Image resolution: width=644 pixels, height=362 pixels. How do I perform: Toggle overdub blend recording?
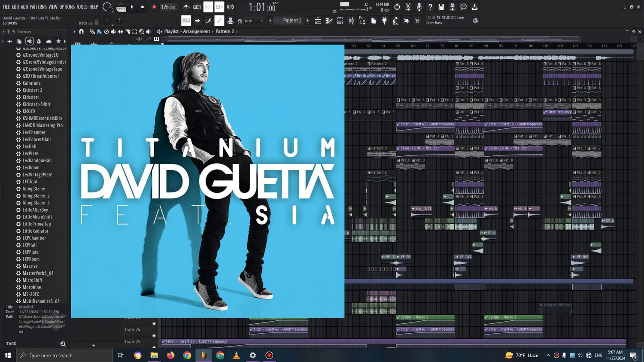tap(219, 7)
